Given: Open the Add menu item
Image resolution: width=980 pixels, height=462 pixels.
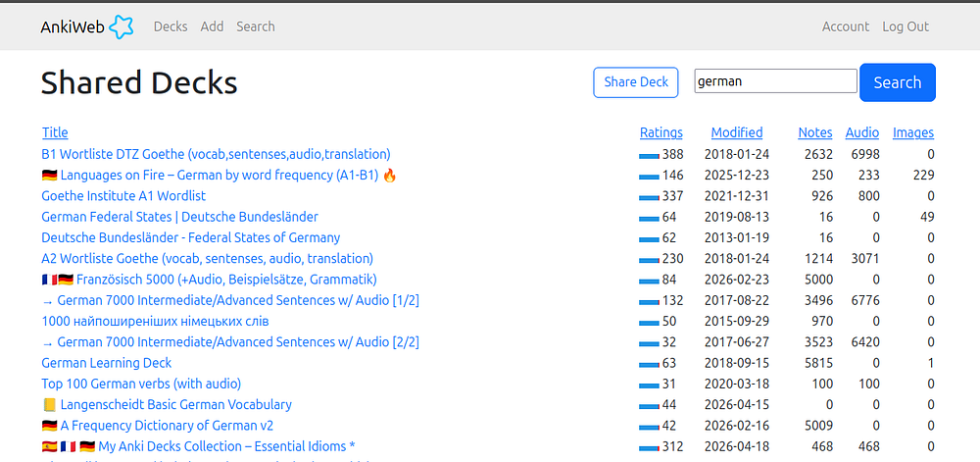Looking at the screenshot, I should click(x=212, y=26).
